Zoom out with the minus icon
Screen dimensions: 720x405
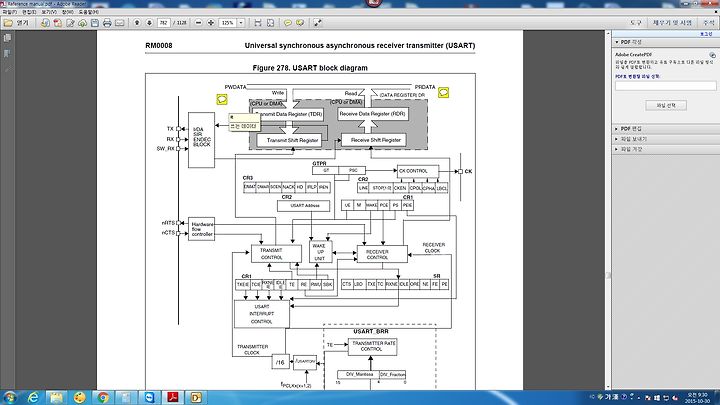click(x=198, y=22)
